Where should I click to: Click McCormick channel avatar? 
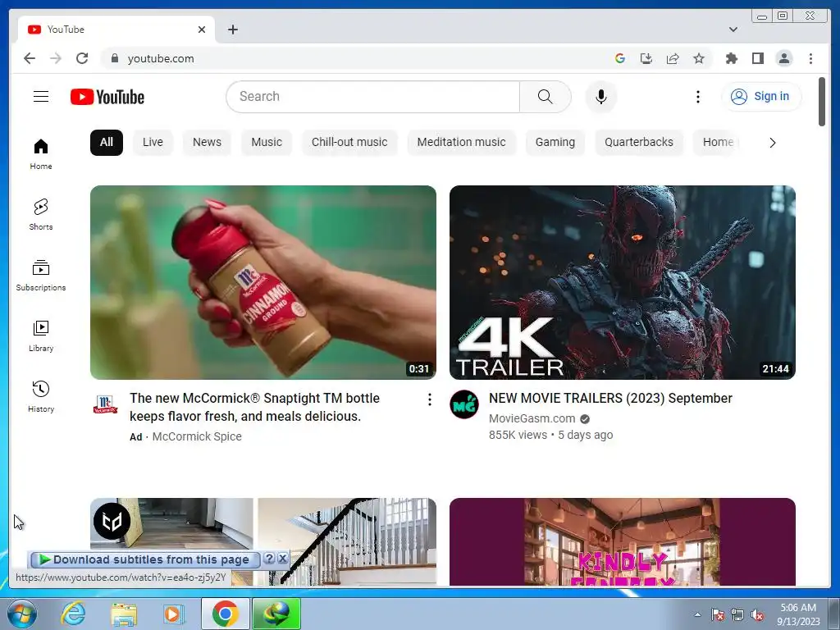coord(105,404)
